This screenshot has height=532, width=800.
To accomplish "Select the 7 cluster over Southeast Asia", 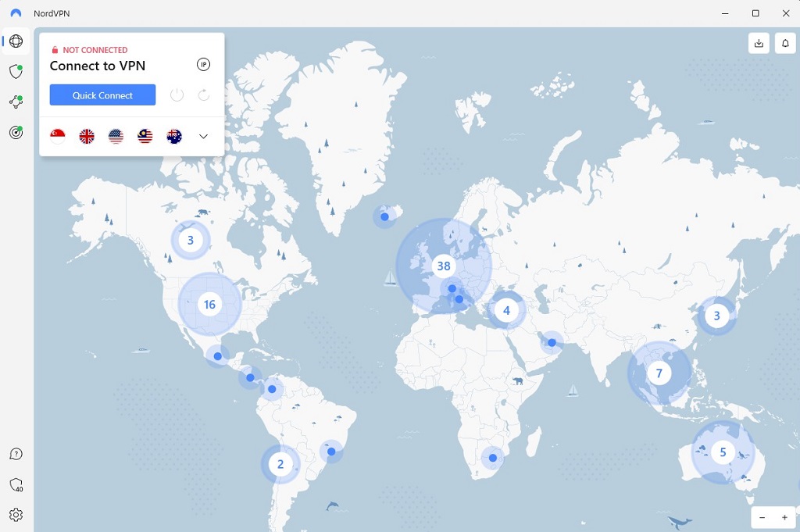I will pyautogui.click(x=659, y=373).
